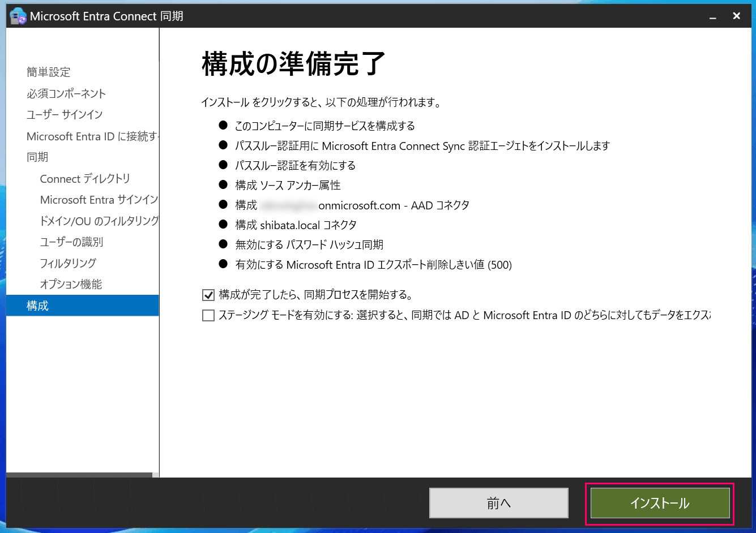The image size is (756, 533).
Task: Select Microsoft Entra サインイン sidebar item
Action: coord(99,200)
